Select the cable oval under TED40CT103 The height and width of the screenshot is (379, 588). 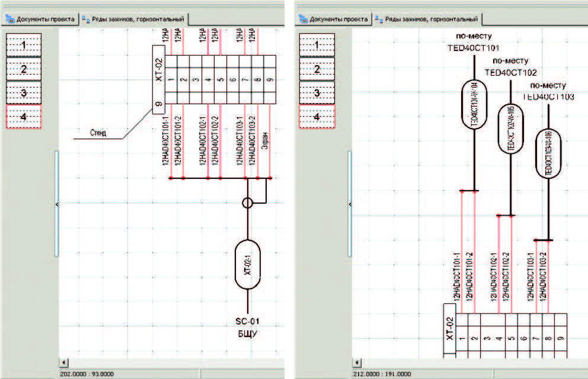coord(548,154)
